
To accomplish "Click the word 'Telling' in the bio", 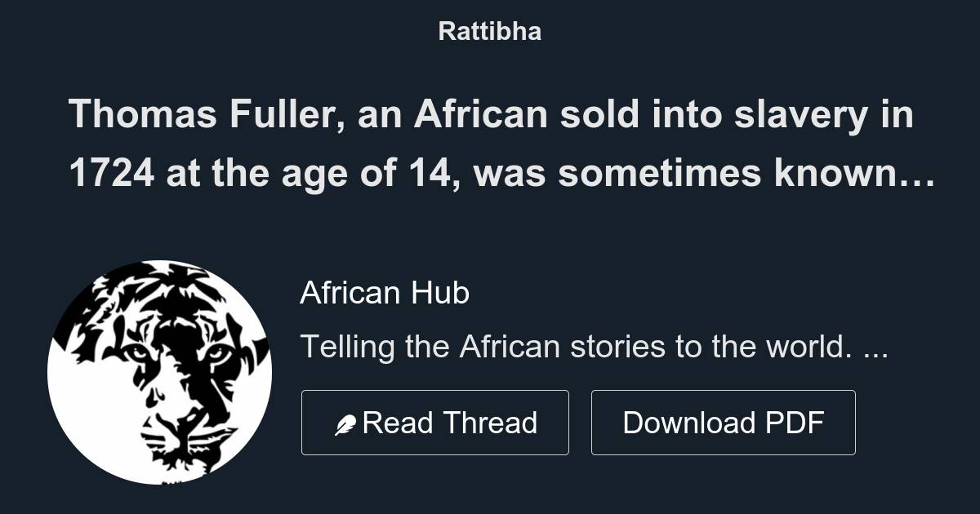I will 347,348.
